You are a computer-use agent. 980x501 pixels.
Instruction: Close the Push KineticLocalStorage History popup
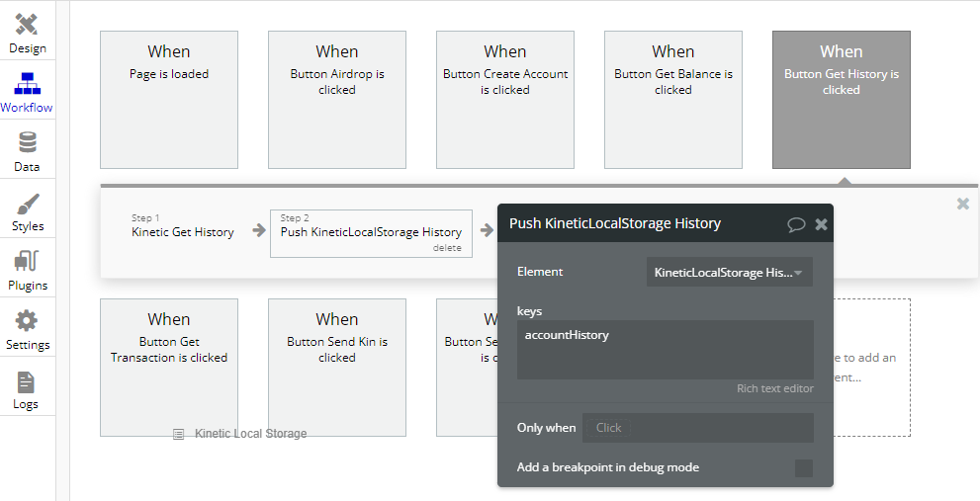(821, 224)
